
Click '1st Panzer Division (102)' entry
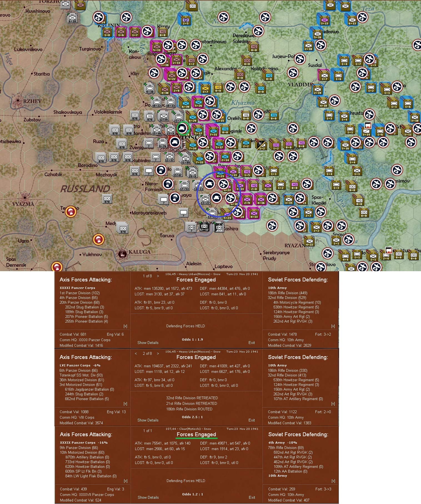coord(80,293)
